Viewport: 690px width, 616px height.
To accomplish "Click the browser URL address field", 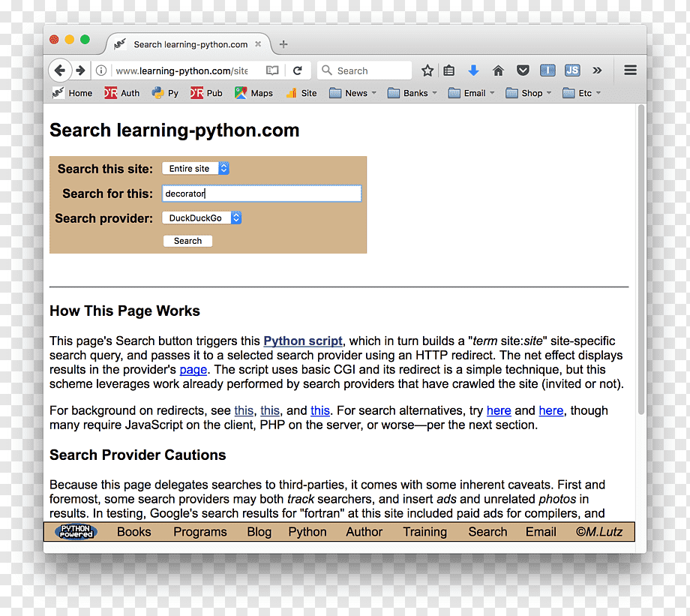I will 182,71.
